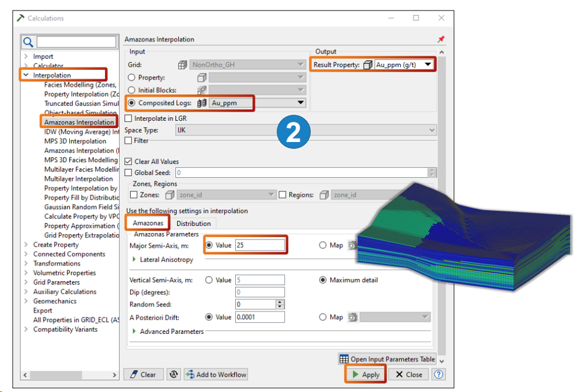Select Major Semi-Axis Value radio
The image size is (576, 392).
pos(209,245)
